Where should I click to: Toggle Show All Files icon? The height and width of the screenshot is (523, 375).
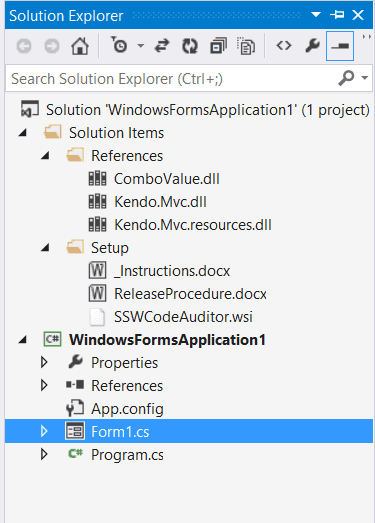(x=246, y=46)
